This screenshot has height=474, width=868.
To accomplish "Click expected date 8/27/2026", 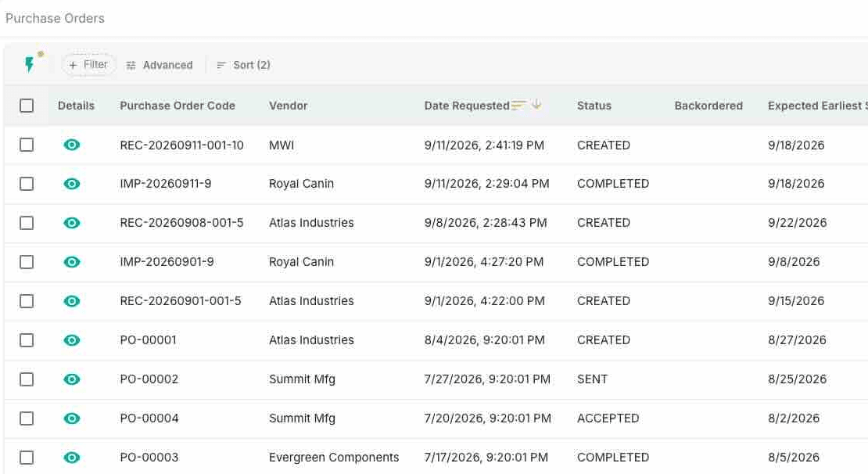I will tap(797, 340).
